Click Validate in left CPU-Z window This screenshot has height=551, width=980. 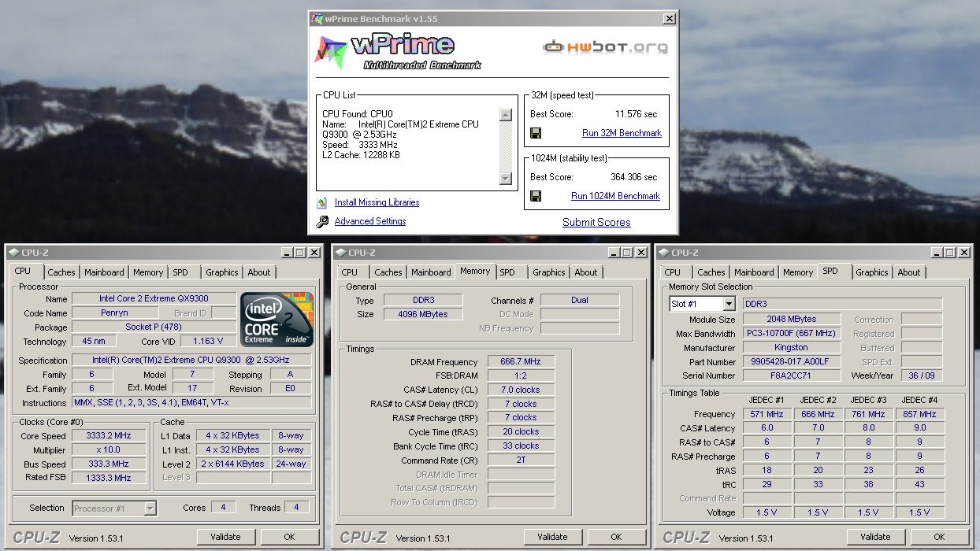click(225, 537)
